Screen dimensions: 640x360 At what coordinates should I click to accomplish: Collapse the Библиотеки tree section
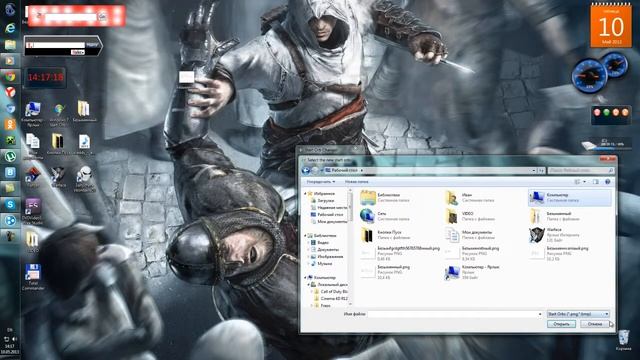coord(305,236)
